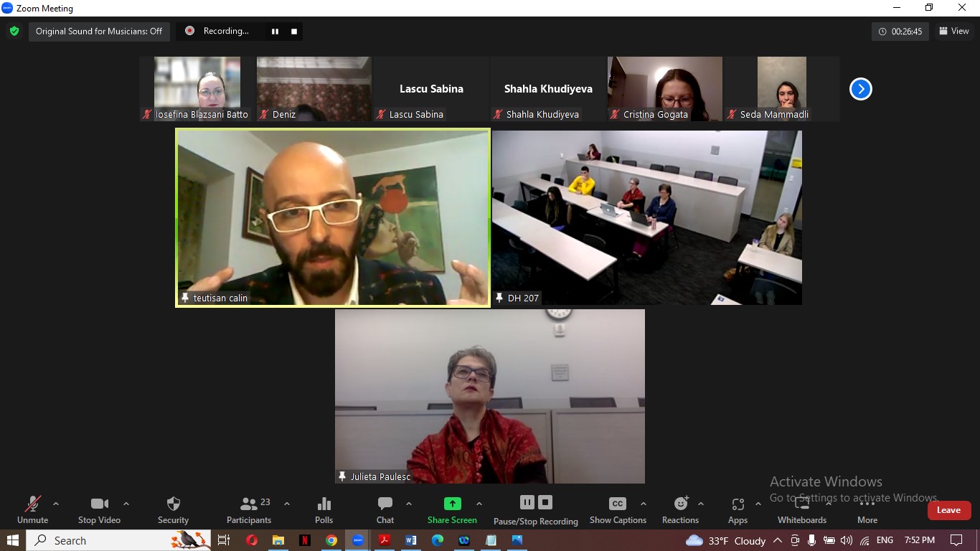Screen dimensions: 980x551
Task: Stop recording from bottom toolbar
Action: pyautogui.click(x=545, y=502)
